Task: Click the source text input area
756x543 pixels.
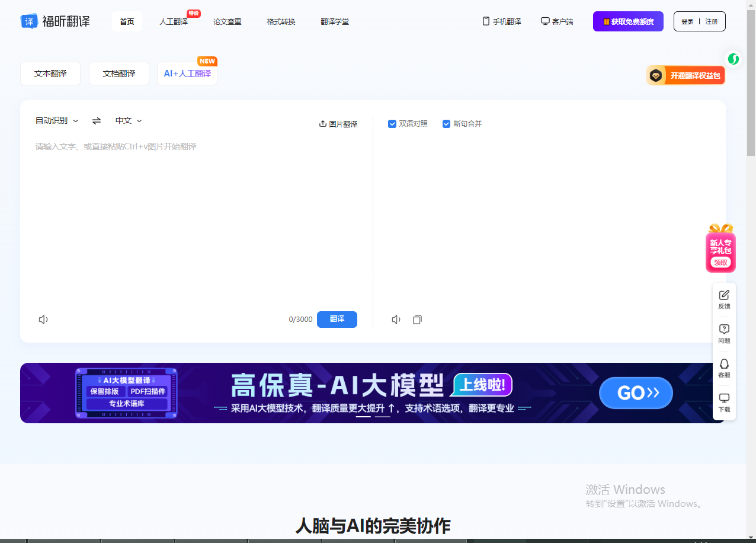Action: pos(196,222)
